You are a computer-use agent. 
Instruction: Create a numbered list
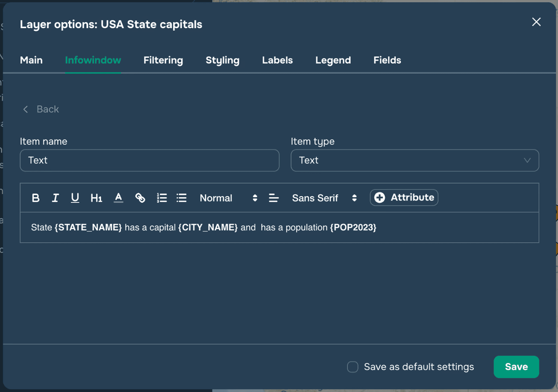[x=162, y=198]
